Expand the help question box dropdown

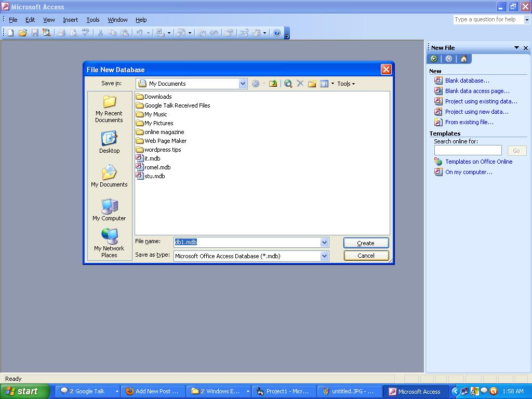(x=527, y=20)
